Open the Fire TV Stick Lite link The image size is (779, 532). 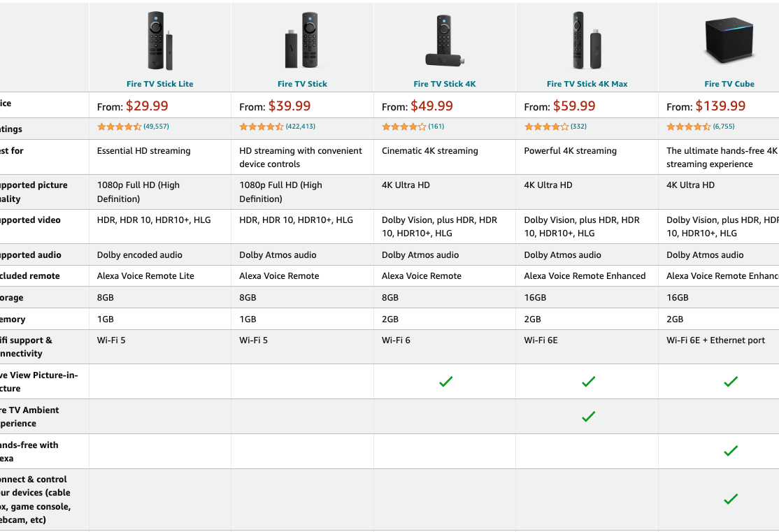[159, 84]
